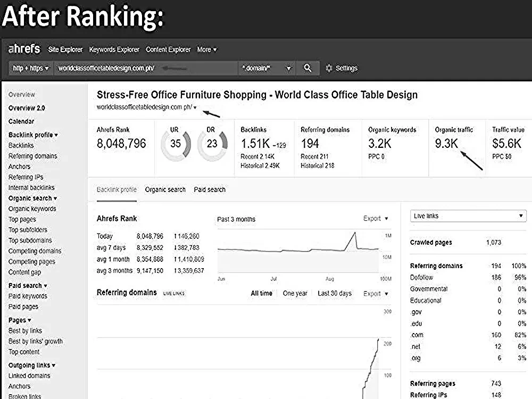Collapse the Organic search sidebar section
Viewport: 532px width, 399px height.
(x=32, y=198)
